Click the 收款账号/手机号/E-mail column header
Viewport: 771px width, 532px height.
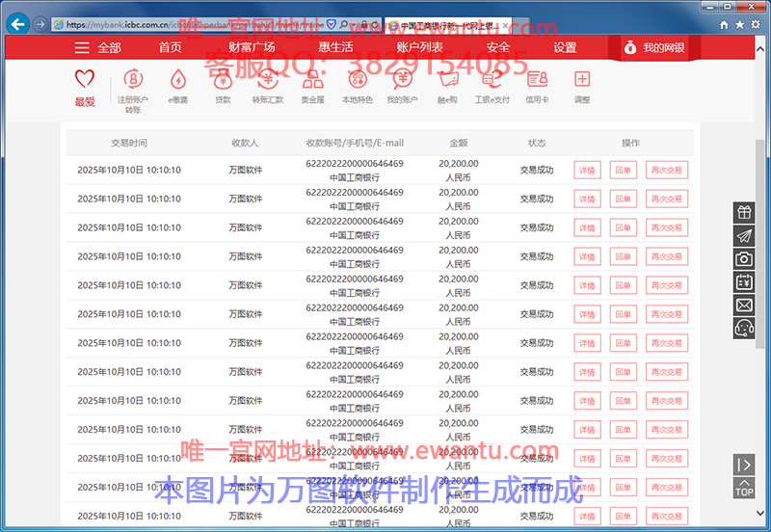click(x=355, y=143)
